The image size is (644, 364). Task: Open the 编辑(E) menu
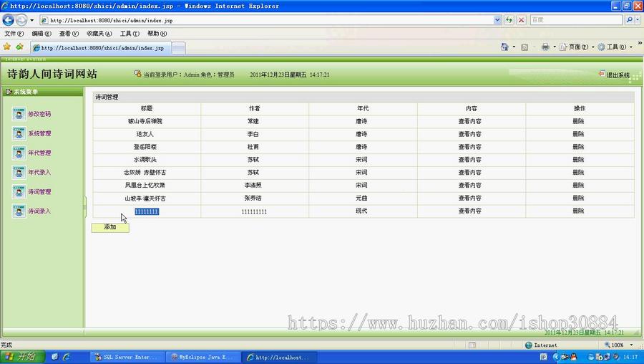[42, 34]
